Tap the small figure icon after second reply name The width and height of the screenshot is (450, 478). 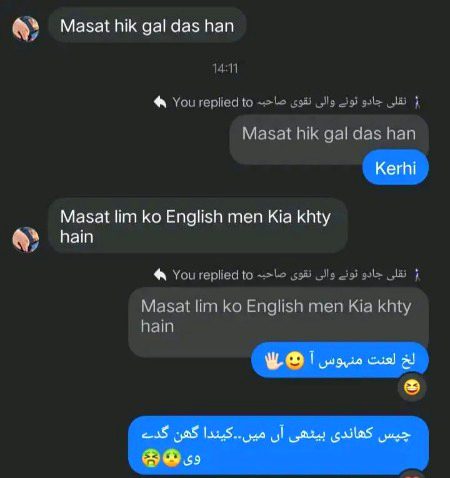pyautogui.click(x=417, y=275)
